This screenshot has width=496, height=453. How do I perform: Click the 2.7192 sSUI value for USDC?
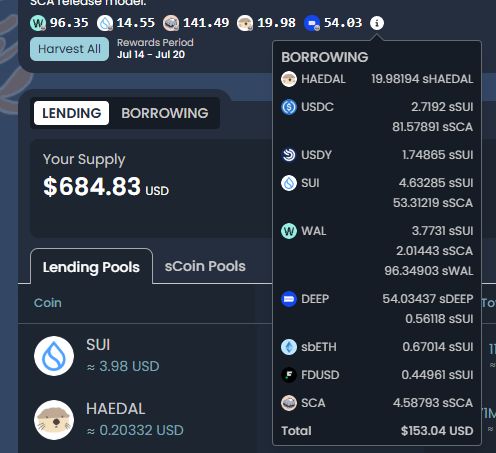[442, 107]
